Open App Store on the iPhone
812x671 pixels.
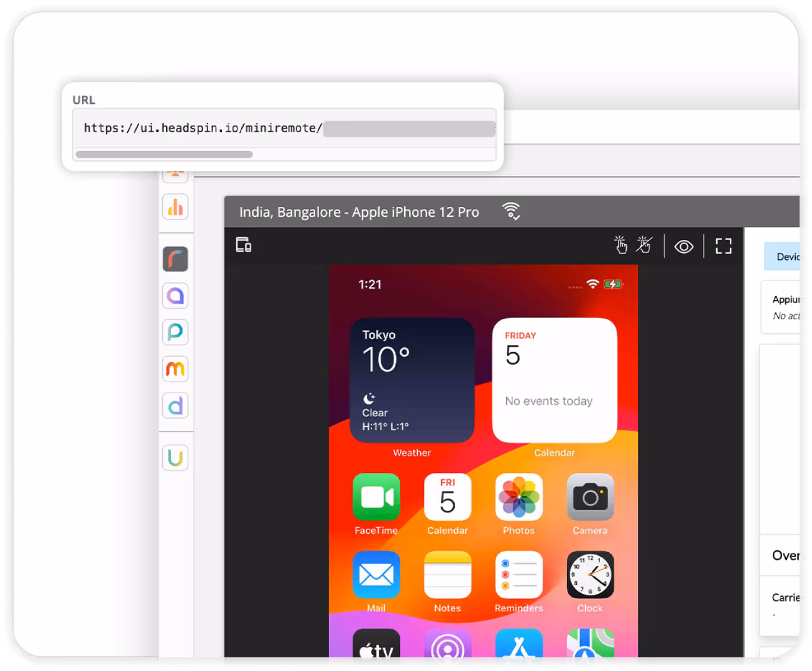coord(519,644)
